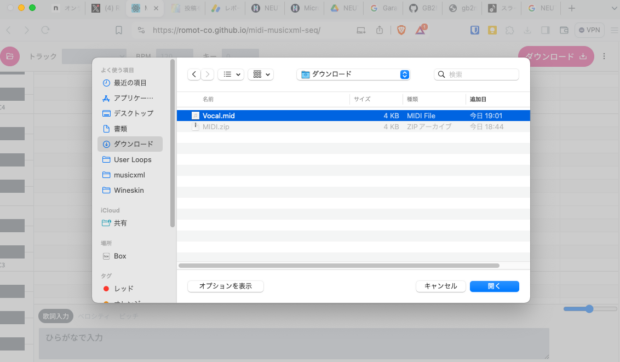Viewport: 620px width, 362px height.
Task: Open デスクトップ in the sidebar
Action: pyautogui.click(x=130, y=113)
